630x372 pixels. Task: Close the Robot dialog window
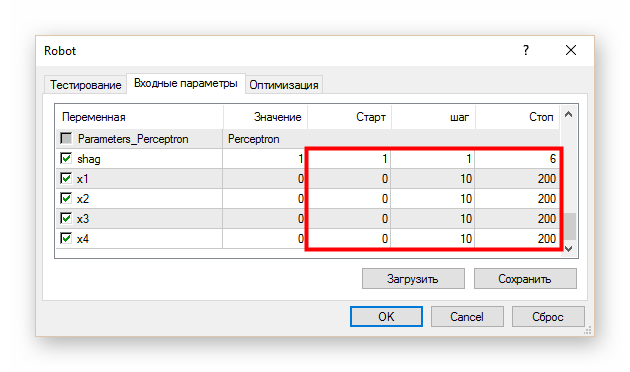(571, 50)
